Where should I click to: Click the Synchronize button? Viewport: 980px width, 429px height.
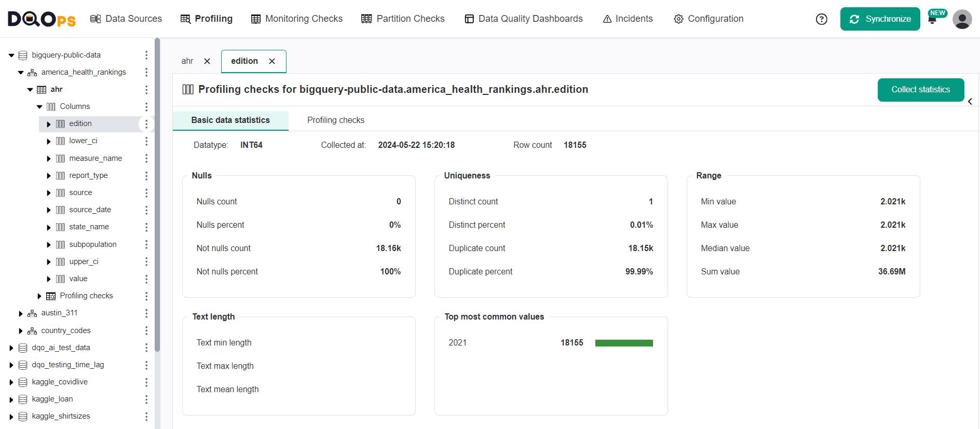coord(880,19)
